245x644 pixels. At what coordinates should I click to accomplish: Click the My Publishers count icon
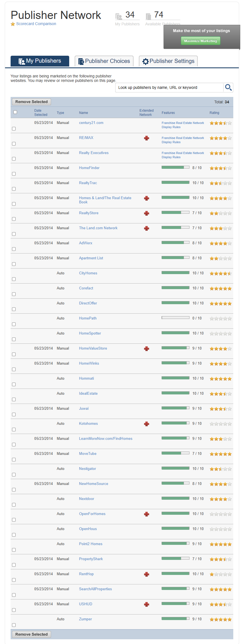119,16
